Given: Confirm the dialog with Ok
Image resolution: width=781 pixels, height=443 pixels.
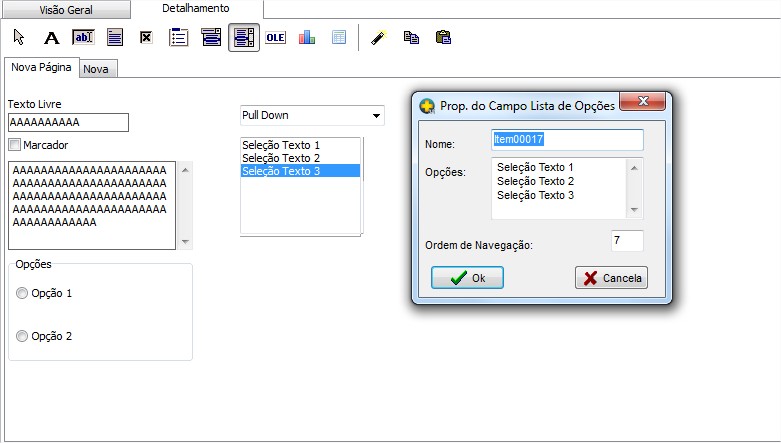Looking at the screenshot, I should click(467, 278).
